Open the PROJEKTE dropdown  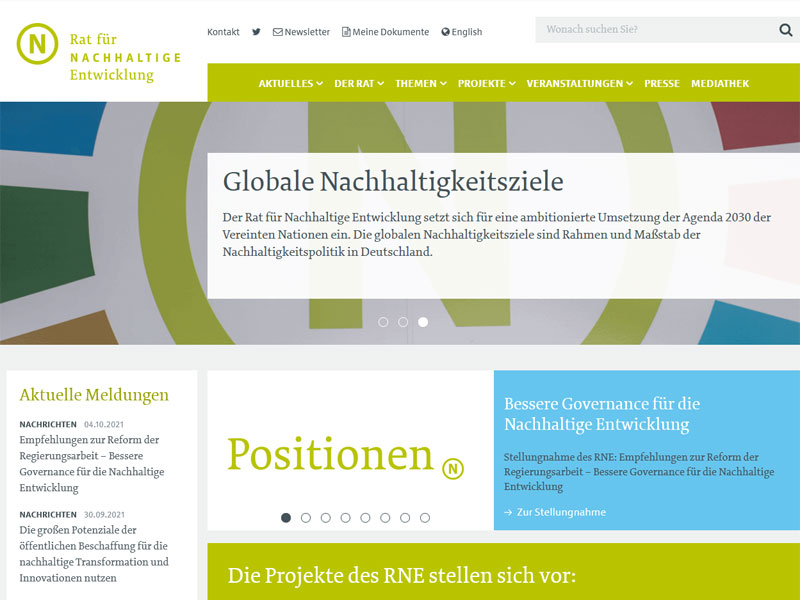coord(484,84)
